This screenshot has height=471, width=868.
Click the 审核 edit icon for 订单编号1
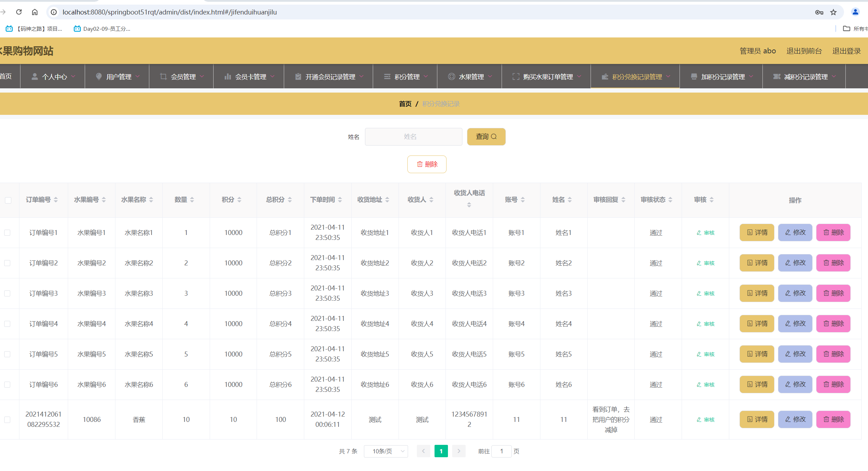[705, 232]
